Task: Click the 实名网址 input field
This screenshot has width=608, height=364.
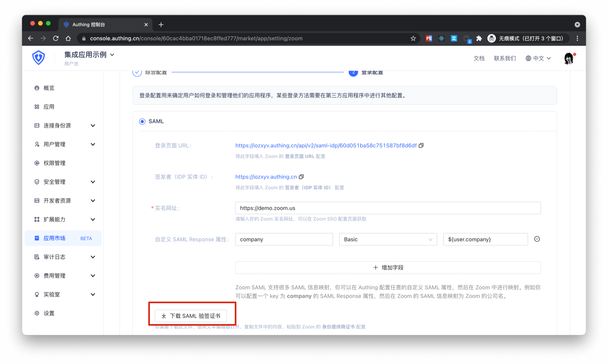Action: pos(388,208)
